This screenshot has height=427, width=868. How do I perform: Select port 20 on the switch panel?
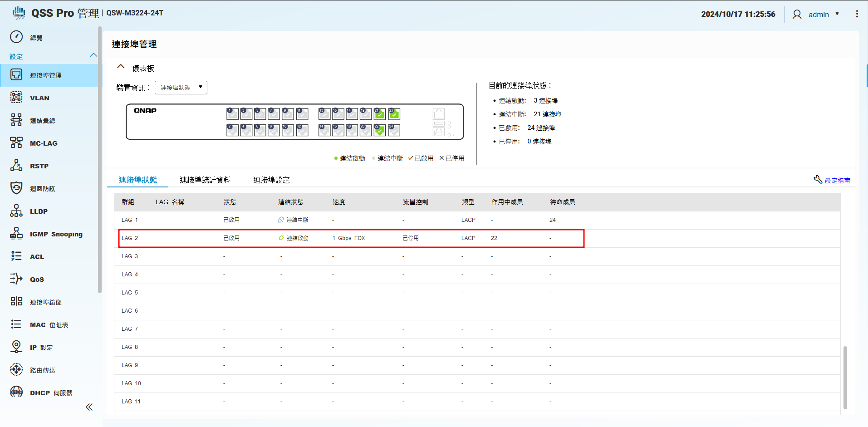click(x=366, y=130)
